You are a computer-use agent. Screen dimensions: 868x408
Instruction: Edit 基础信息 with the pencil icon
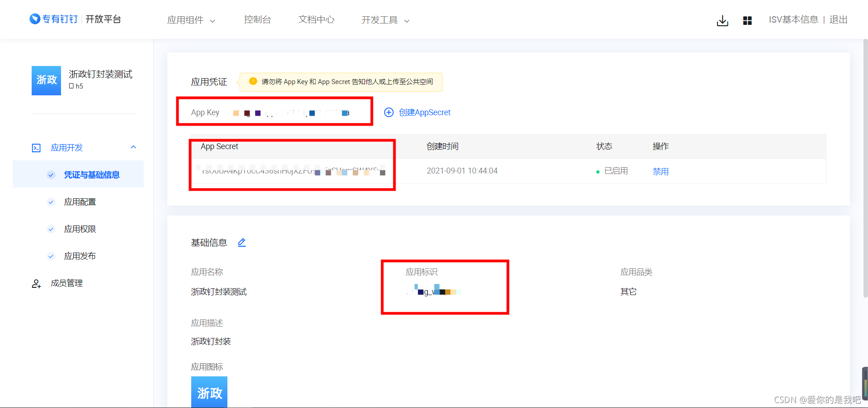point(242,243)
